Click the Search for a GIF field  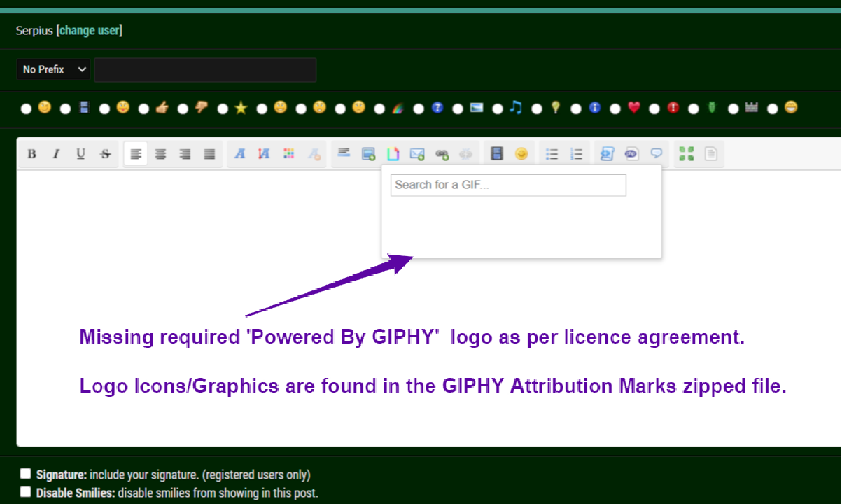coord(508,185)
